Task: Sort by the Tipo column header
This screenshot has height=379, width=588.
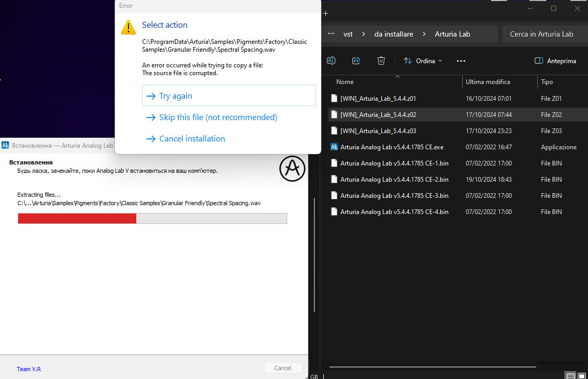Action: 547,82
